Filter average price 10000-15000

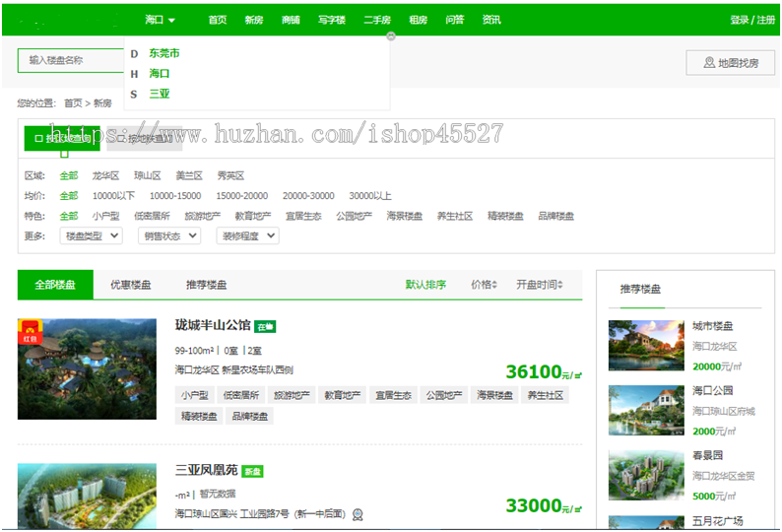click(175, 196)
